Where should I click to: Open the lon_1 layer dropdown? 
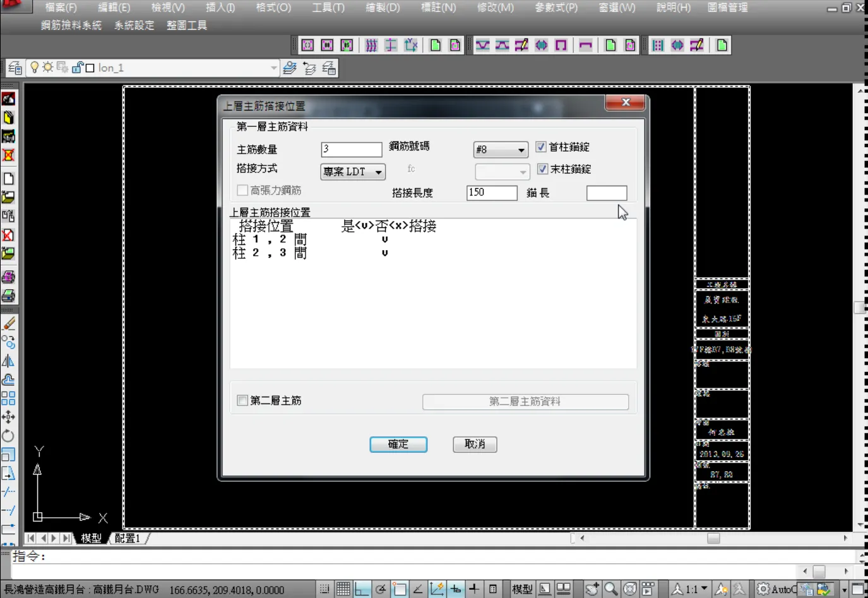(273, 68)
